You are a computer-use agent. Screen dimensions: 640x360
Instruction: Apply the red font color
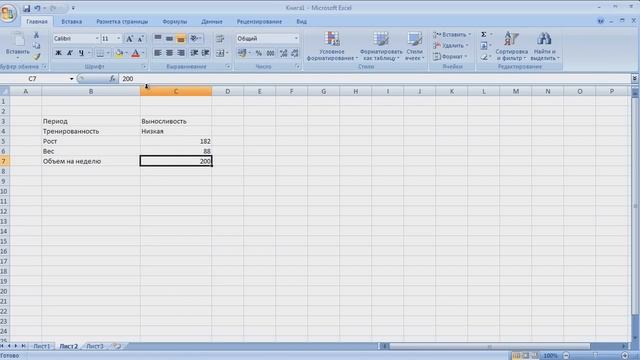(x=136, y=53)
